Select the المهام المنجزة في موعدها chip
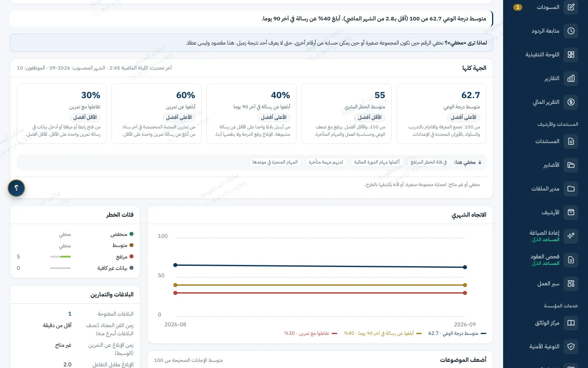Viewport: 588px width, 368px height. (x=275, y=162)
